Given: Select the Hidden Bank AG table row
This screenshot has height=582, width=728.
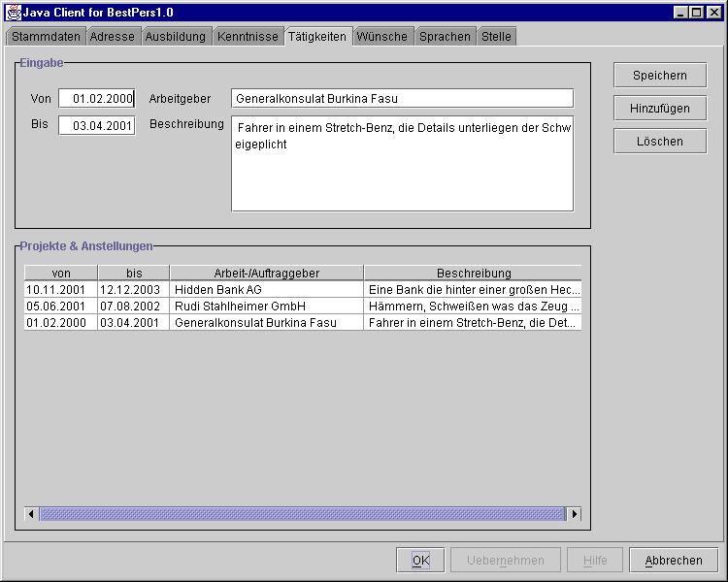Looking at the screenshot, I should (x=267, y=289).
